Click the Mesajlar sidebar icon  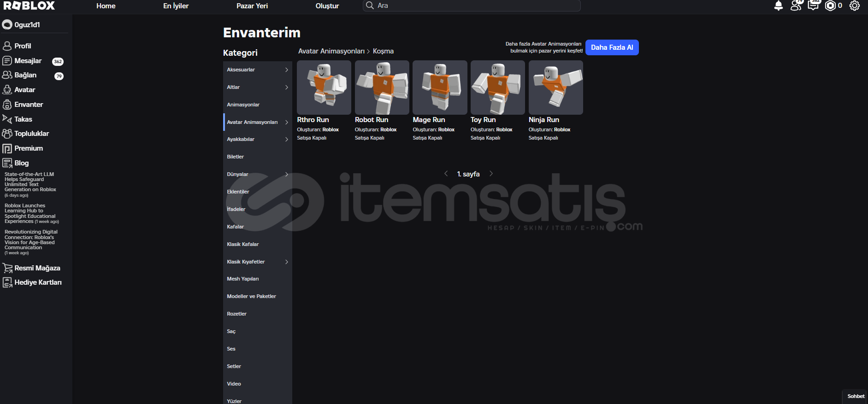[x=7, y=61]
